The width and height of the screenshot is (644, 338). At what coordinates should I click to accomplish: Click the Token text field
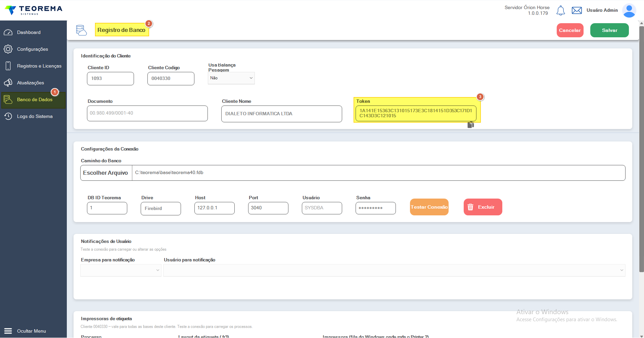[416, 113]
